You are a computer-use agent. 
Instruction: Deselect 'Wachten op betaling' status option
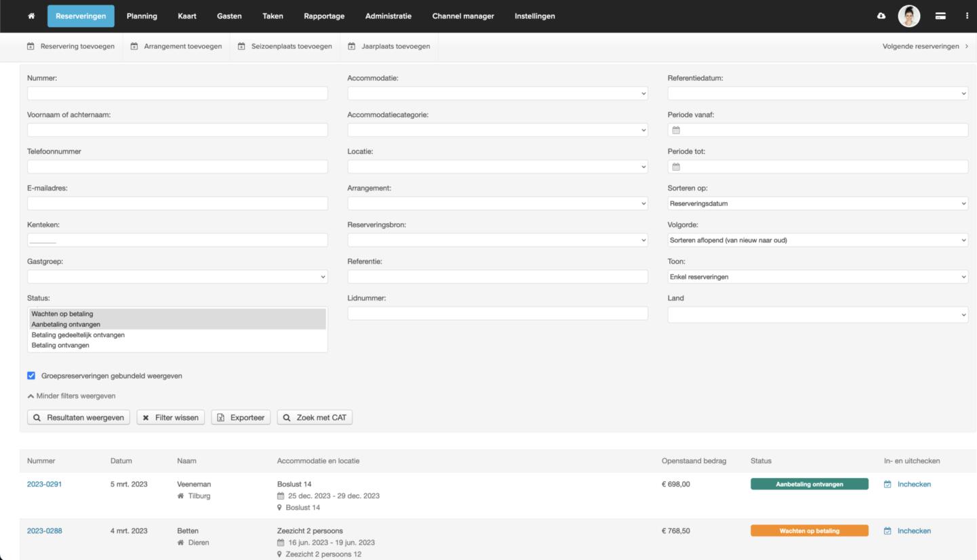point(62,314)
